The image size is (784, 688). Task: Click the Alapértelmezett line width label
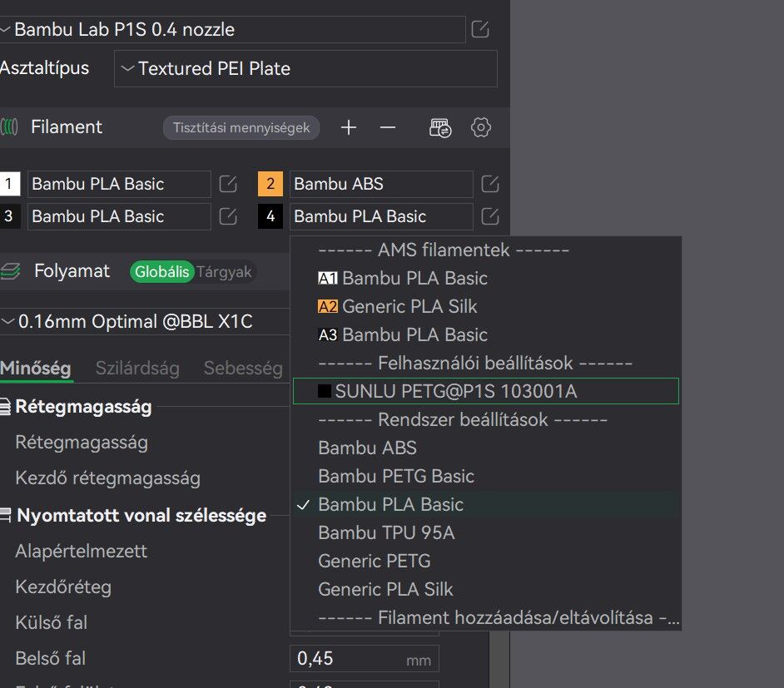(x=81, y=551)
